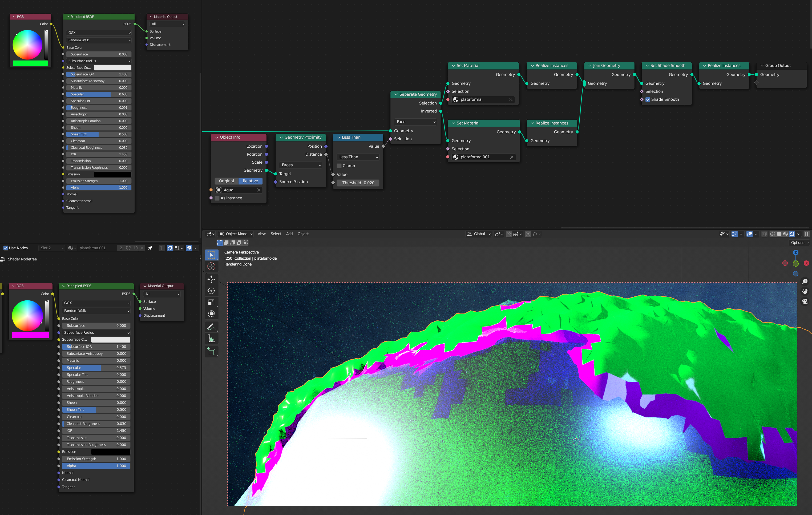The image size is (812, 515).
Task: Open the Object menu in the 3D viewport
Action: (x=303, y=234)
